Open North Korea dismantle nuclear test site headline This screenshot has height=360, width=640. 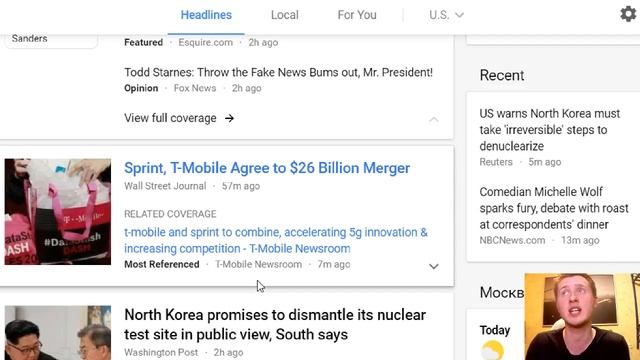click(x=275, y=324)
